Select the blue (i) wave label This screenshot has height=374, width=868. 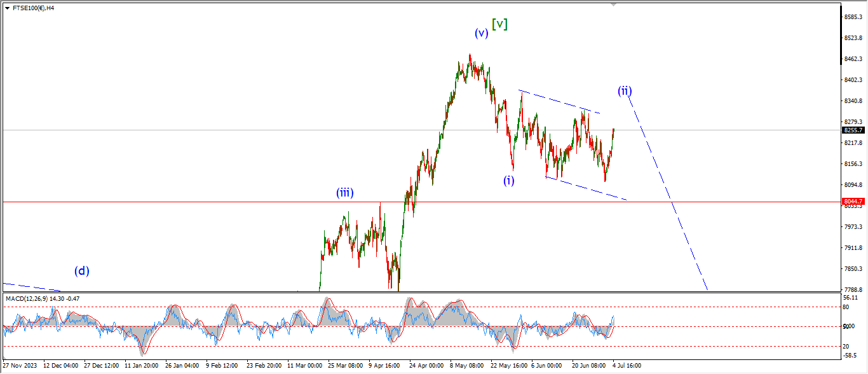tap(509, 180)
